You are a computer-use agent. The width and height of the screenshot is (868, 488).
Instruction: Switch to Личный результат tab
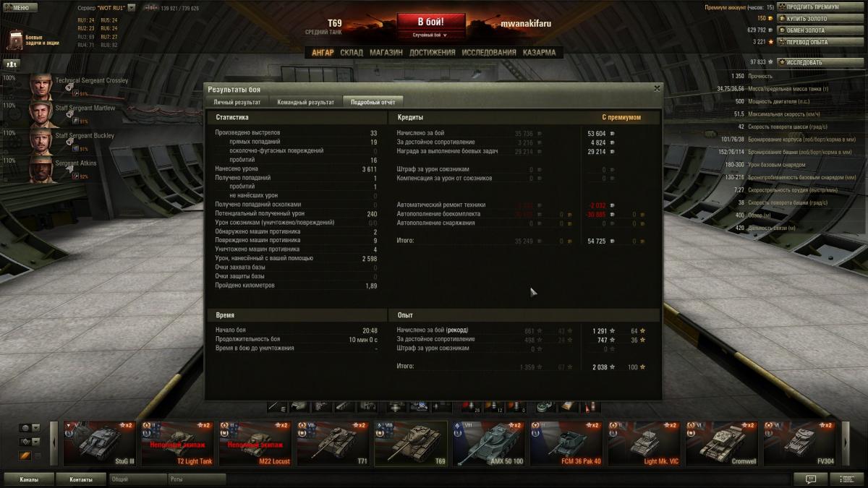[x=237, y=103]
